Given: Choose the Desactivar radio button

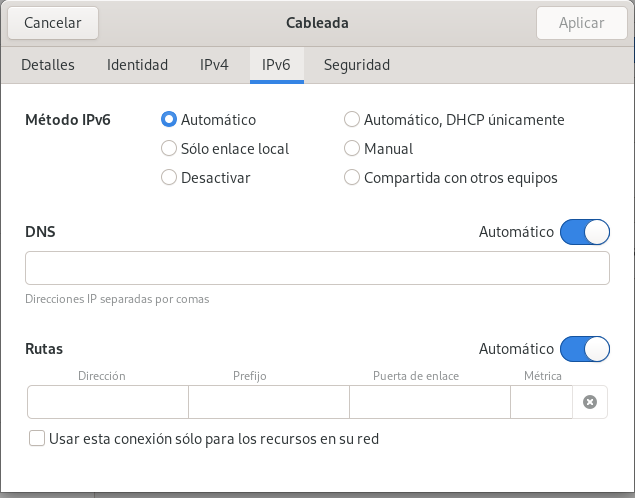Looking at the screenshot, I should click(x=169, y=178).
